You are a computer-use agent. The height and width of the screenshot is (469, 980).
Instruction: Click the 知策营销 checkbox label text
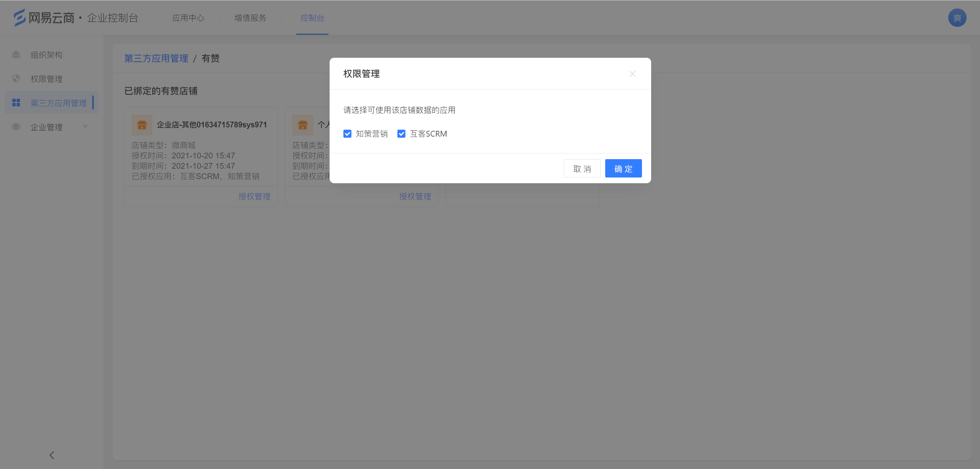(372, 134)
